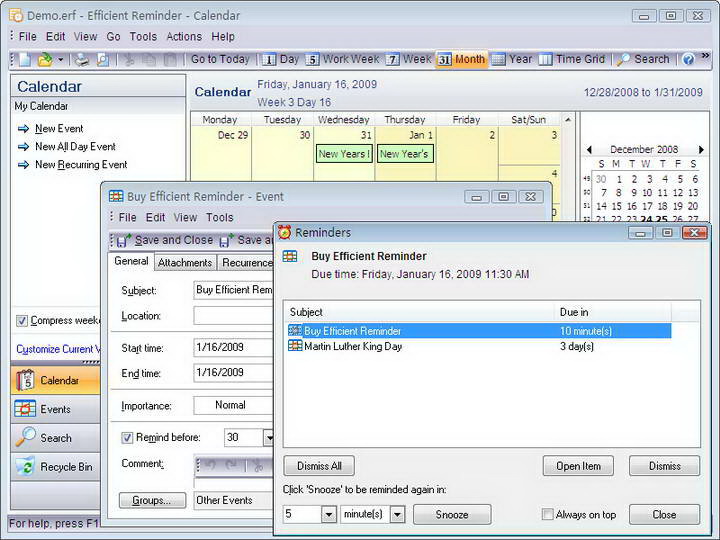Image resolution: width=720 pixels, height=540 pixels.
Task: Click the New document toolbar icon
Action: 24,60
